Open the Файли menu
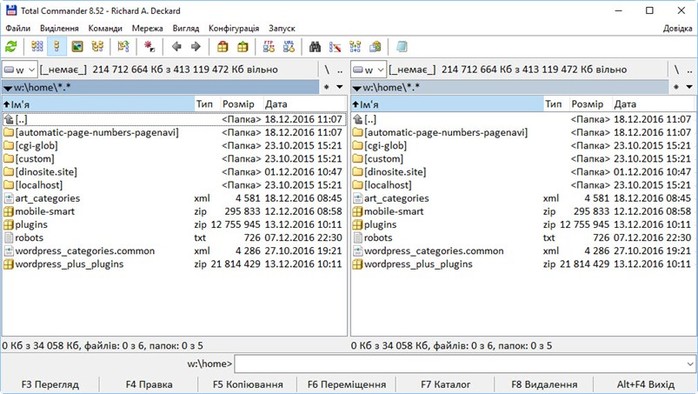This screenshot has height=394, width=698. coord(18,28)
